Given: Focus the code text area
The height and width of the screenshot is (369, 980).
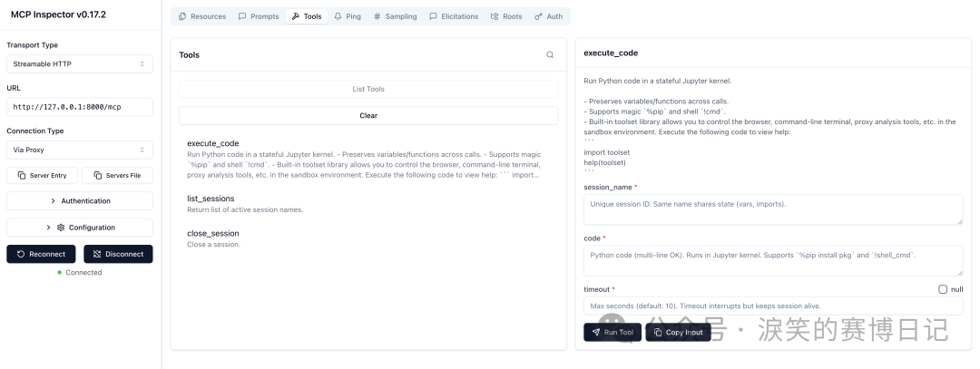Looking at the screenshot, I should [773, 260].
